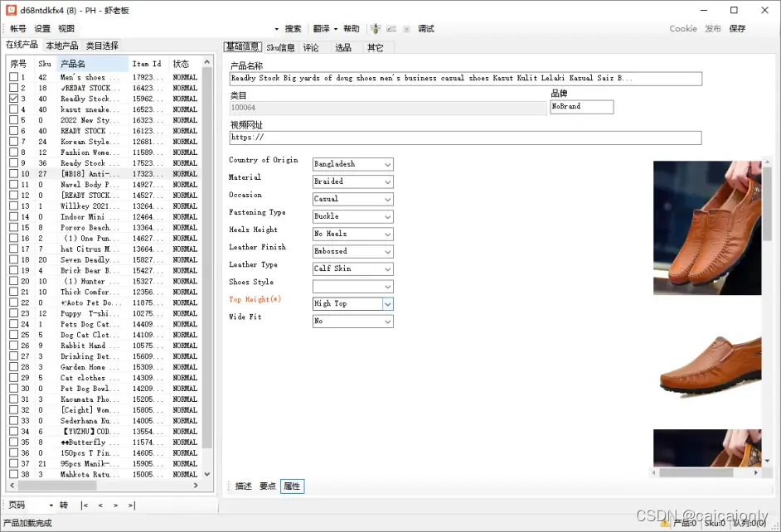Switch to the 其它 tab

[375, 48]
